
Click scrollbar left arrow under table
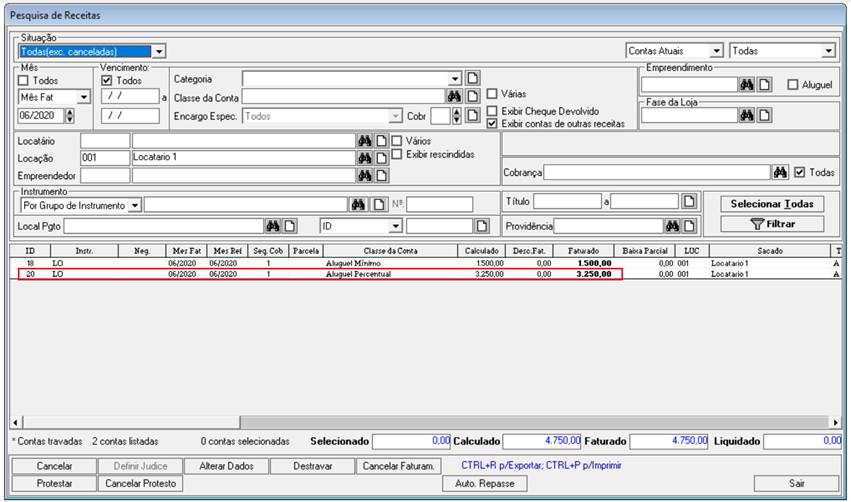15,422
